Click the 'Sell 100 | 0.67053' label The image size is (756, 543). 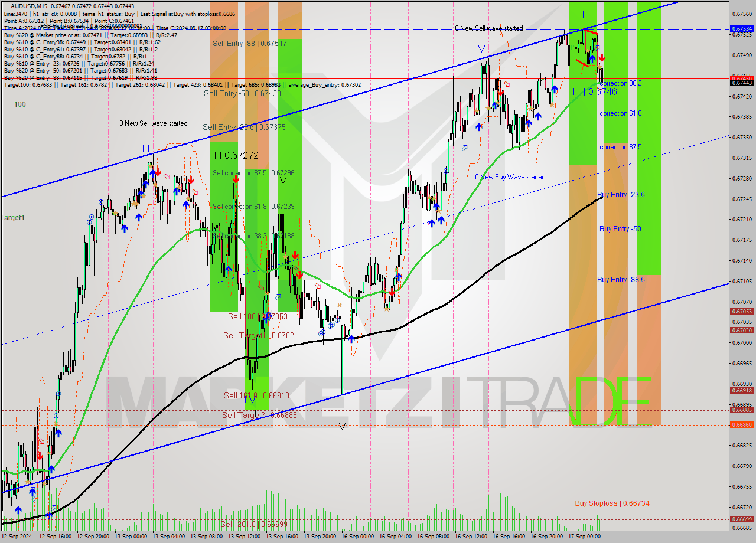coord(258,316)
